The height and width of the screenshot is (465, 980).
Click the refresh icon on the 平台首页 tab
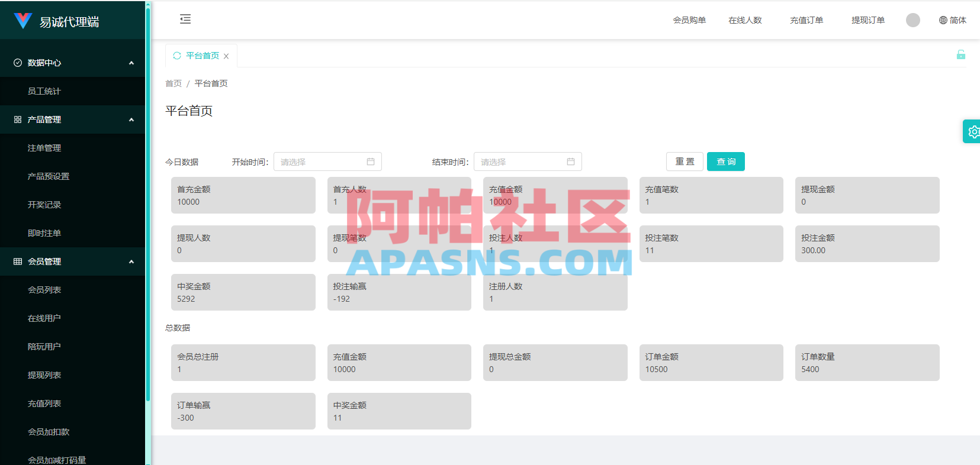(x=177, y=56)
